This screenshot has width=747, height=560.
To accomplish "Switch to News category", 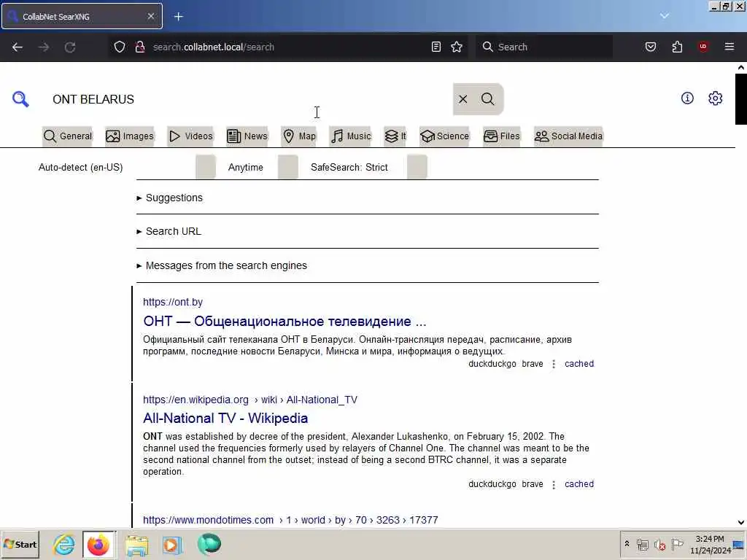I will coord(247,136).
